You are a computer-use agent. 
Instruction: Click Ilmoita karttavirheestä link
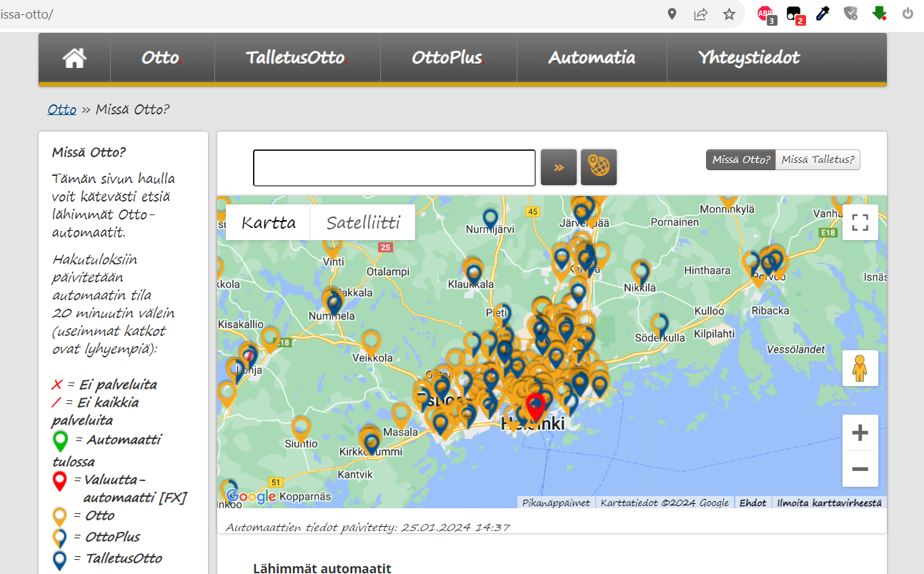coord(829,503)
